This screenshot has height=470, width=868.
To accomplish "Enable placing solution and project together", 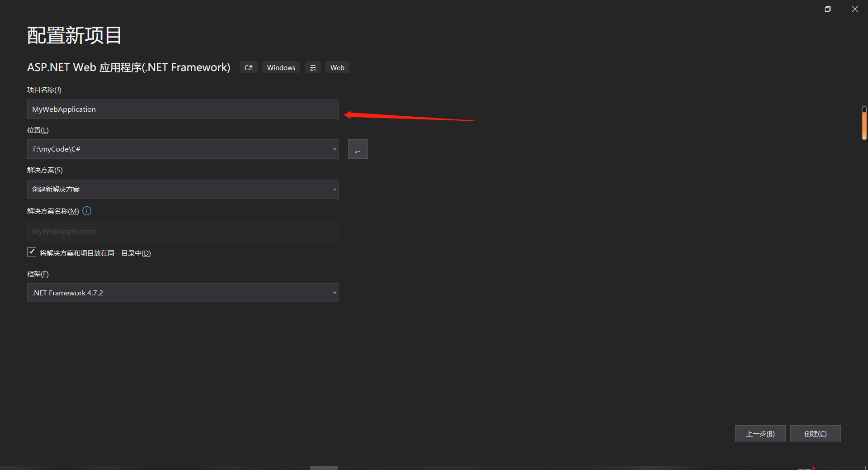I will pyautogui.click(x=31, y=252).
